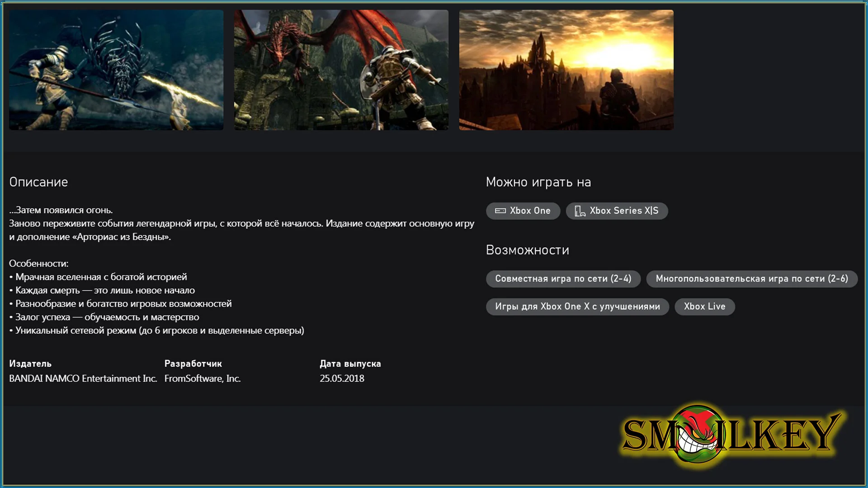Screen dimensions: 868x488
Task: Select the Xbox One platform label
Action: (530, 211)
